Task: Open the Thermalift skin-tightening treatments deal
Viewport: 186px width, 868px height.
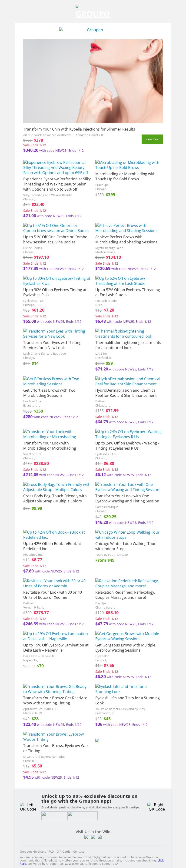Action: click(x=123, y=334)
